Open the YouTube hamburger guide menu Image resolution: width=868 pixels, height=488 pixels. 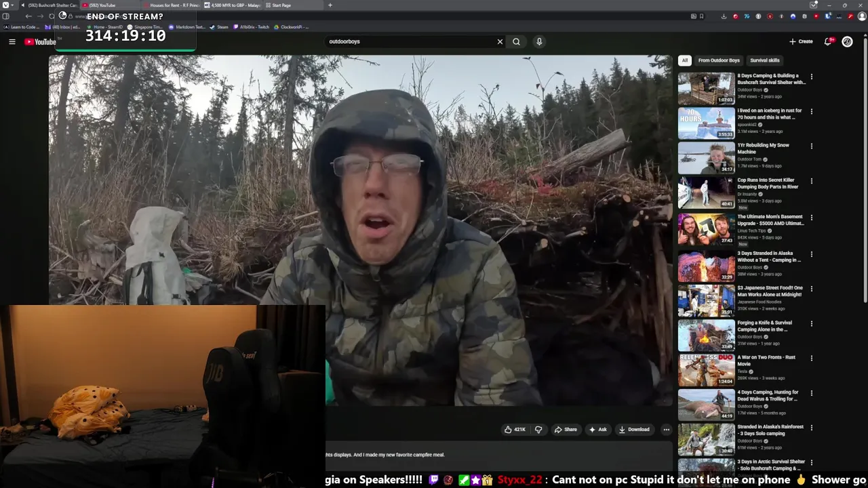[x=12, y=41]
